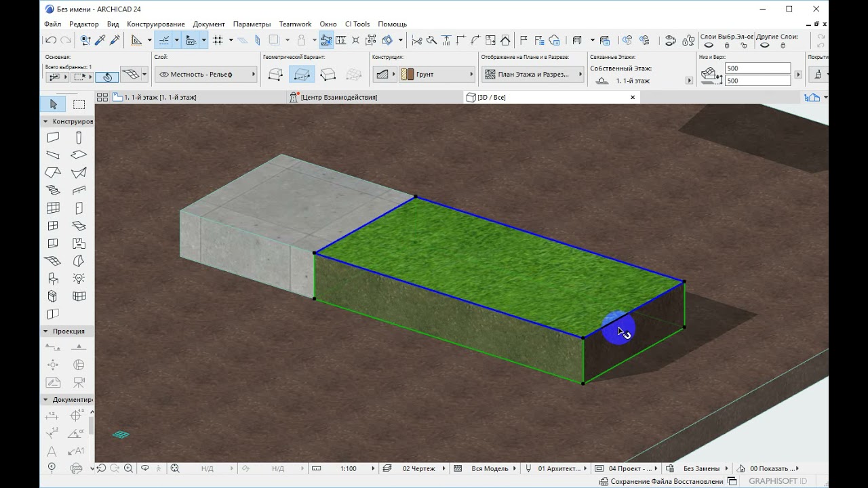Viewport: 868px width, 488px height.
Task: Click the Trim scissors icon
Action: pyautogui.click(x=417, y=41)
